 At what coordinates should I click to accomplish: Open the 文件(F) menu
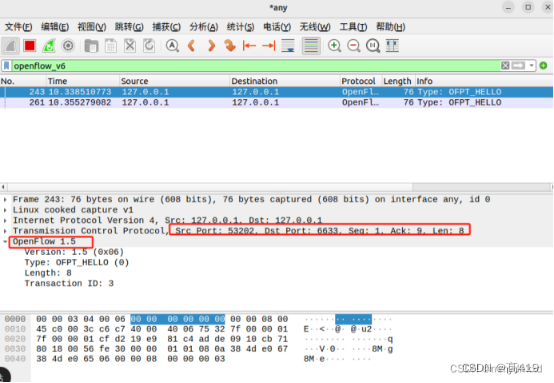(18, 27)
